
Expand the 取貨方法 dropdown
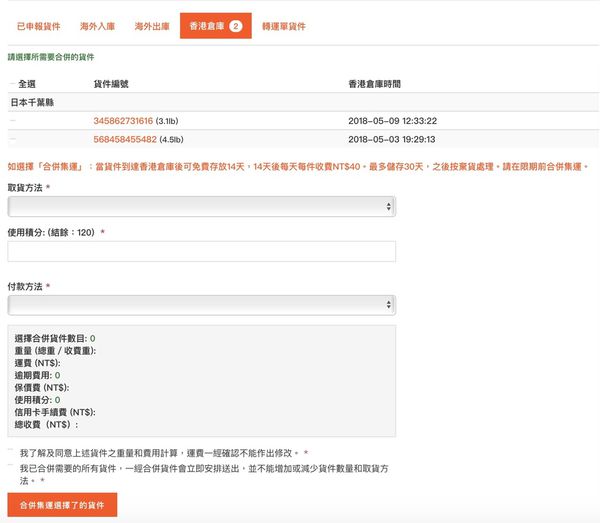tap(201, 206)
